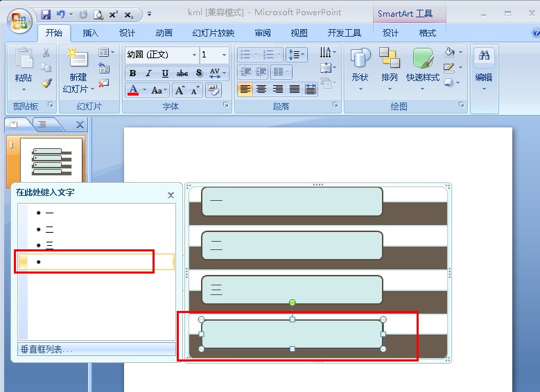The width and height of the screenshot is (540, 392).
Task: Click the Cut scissors icon
Action: click(x=46, y=53)
